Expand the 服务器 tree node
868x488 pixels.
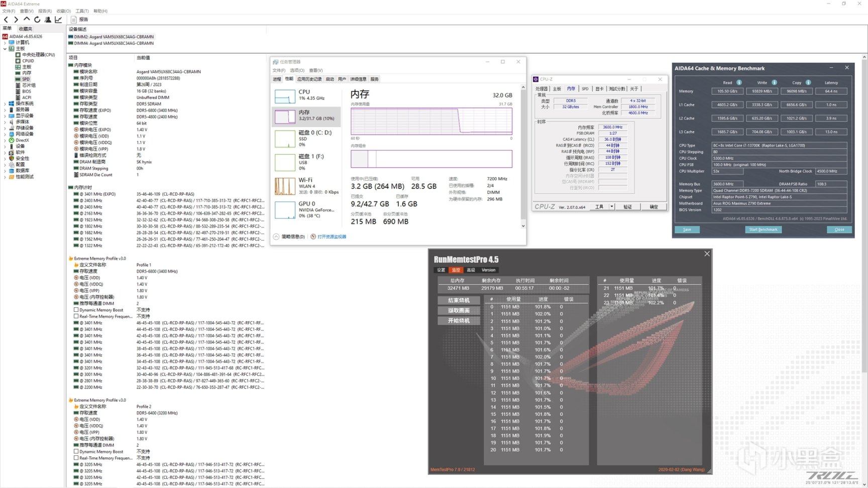coord(5,109)
